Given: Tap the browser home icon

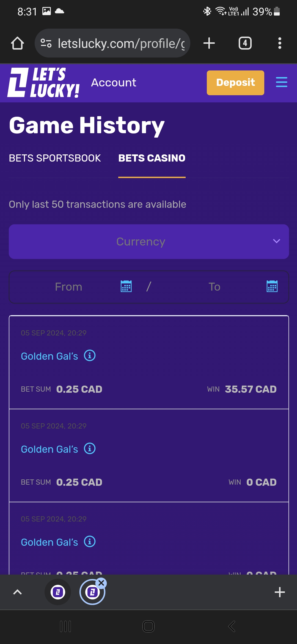Looking at the screenshot, I should pyautogui.click(x=17, y=43).
